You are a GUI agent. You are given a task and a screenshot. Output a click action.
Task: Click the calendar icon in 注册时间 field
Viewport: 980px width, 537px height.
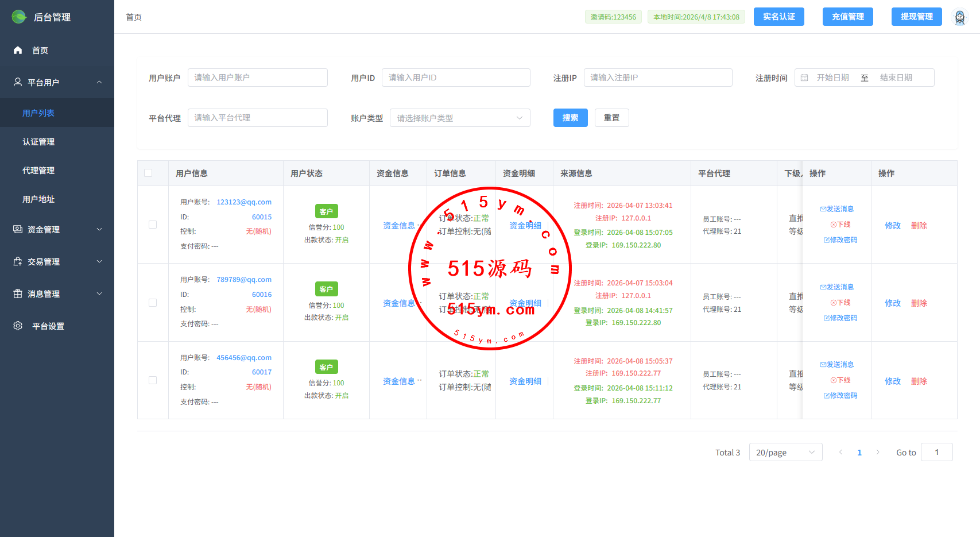pos(804,78)
